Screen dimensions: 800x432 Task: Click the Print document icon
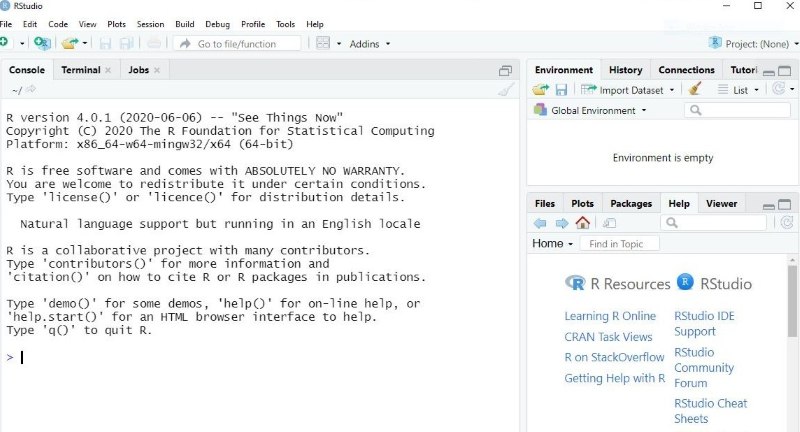[154, 43]
